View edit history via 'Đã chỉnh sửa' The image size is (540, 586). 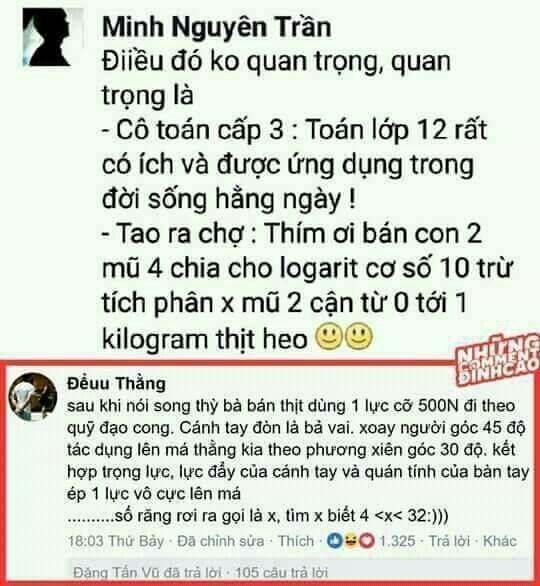coord(220,541)
